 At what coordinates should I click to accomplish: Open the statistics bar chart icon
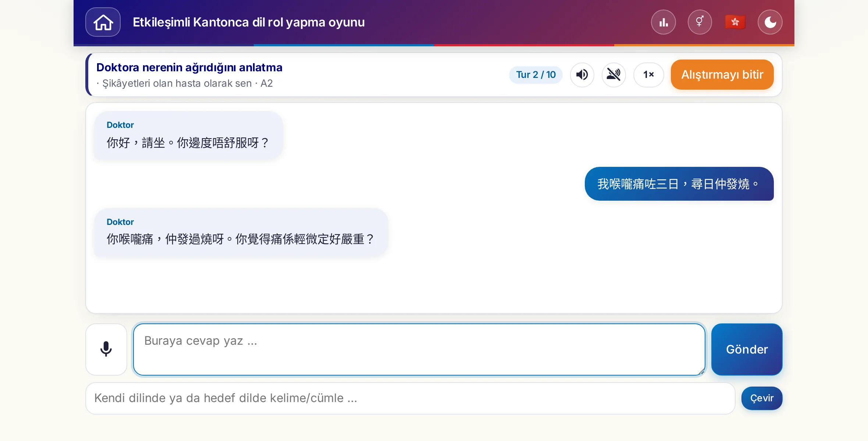click(x=664, y=22)
